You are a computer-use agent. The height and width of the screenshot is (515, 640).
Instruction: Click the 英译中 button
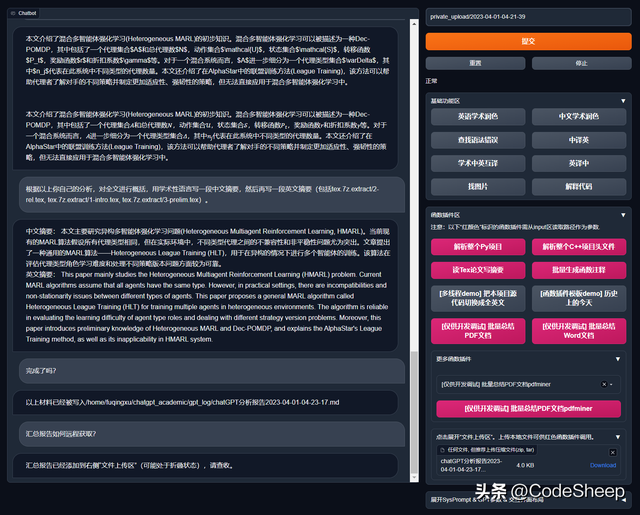pyautogui.click(x=579, y=163)
